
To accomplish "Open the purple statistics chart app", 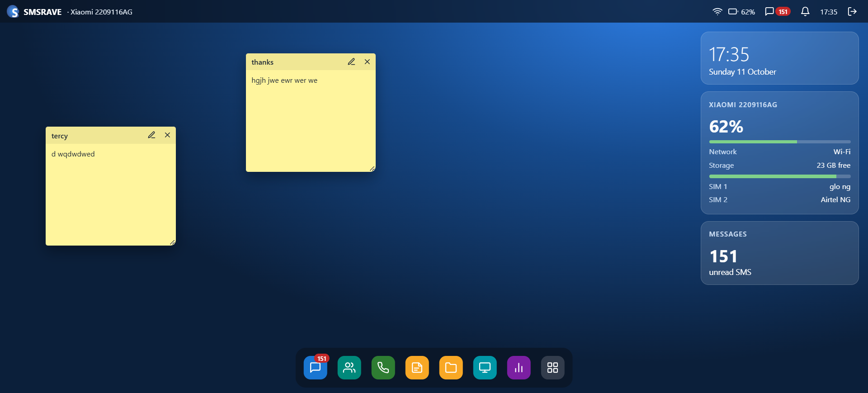I will tap(519, 368).
